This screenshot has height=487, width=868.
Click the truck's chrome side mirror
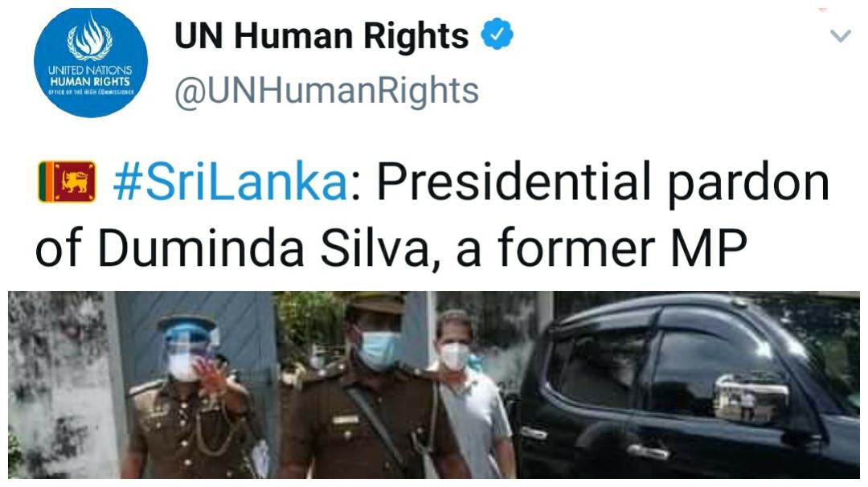pyautogui.click(x=751, y=397)
